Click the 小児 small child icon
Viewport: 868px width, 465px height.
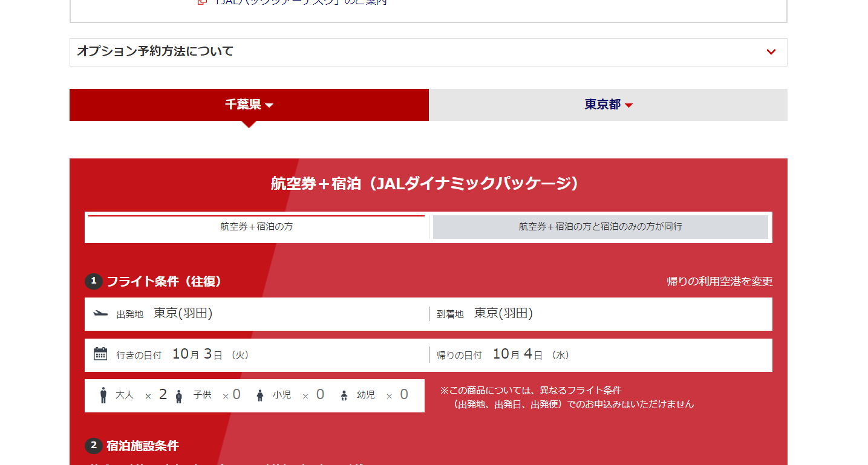pos(260,395)
